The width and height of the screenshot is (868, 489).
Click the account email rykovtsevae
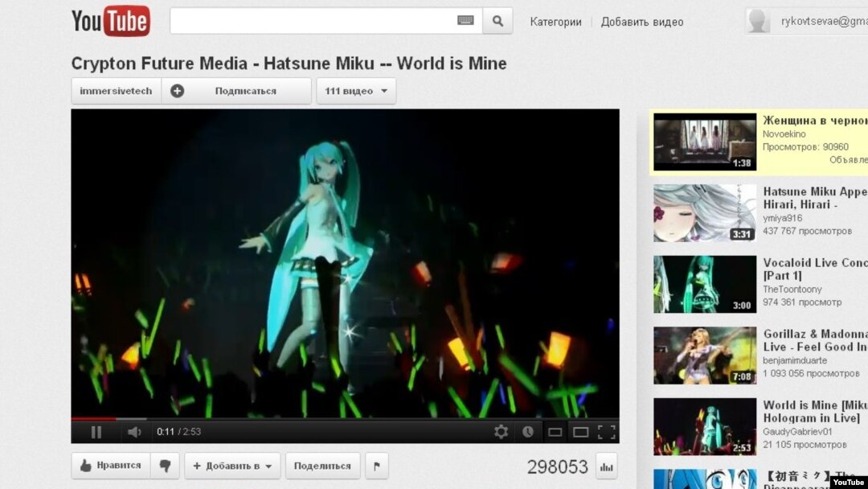tap(825, 21)
